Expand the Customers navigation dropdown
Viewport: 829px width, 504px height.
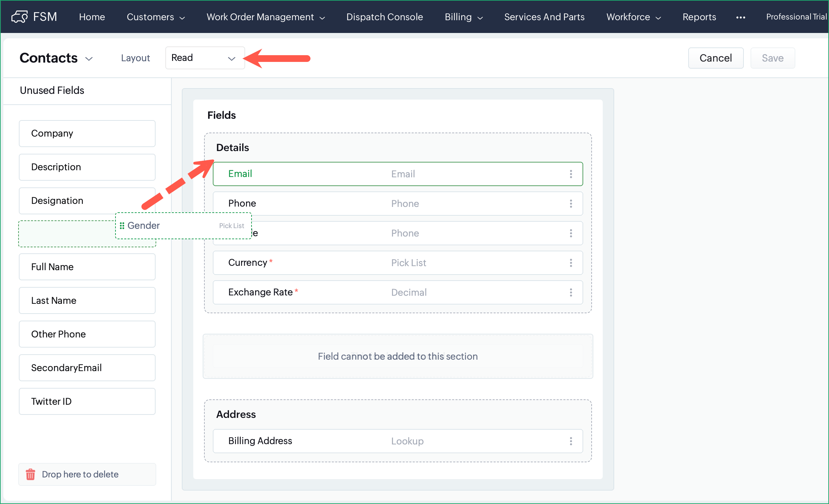(156, 17)
